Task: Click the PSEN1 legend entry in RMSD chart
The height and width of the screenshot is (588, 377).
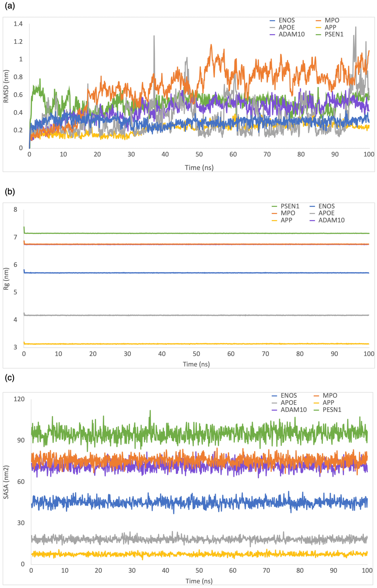Action: (x=334, y=34)
